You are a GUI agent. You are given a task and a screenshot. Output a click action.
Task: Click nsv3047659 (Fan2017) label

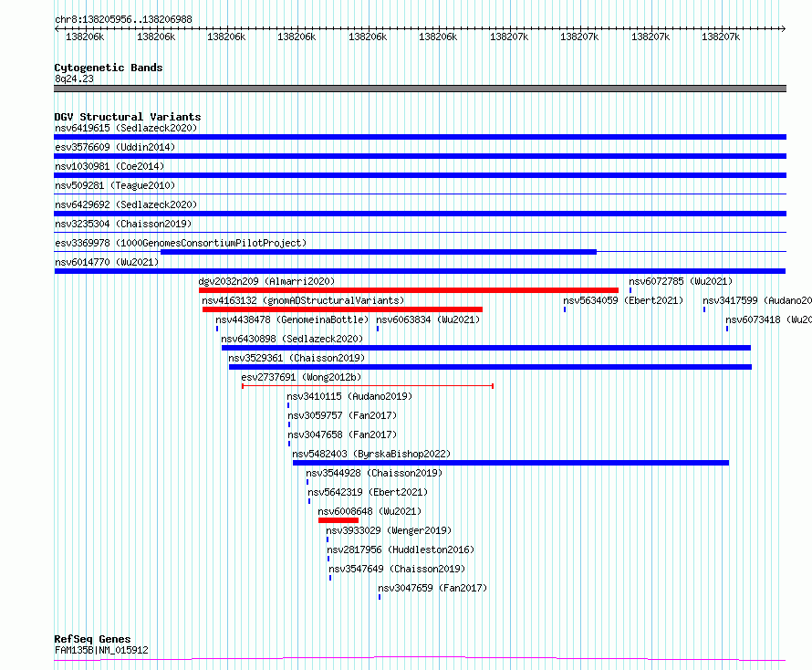432,588
